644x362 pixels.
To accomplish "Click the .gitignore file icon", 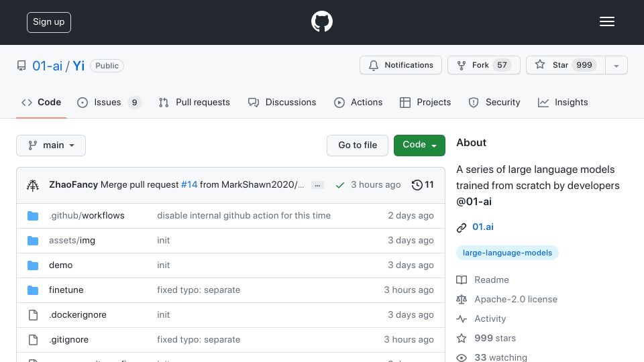I will click(x=33, y=340).
